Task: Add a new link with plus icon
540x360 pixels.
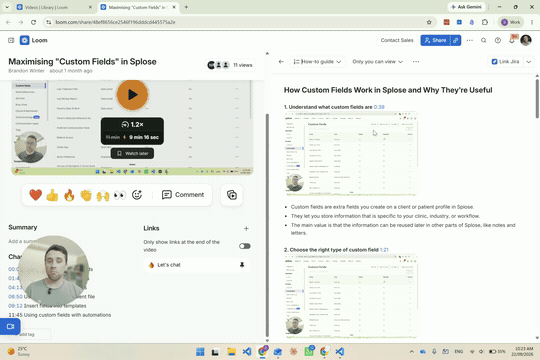Action: [x=246, y=228]
